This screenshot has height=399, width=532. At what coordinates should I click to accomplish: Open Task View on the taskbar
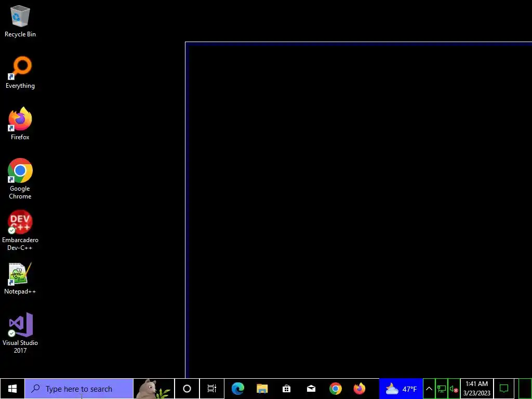(x=212, y=389)
